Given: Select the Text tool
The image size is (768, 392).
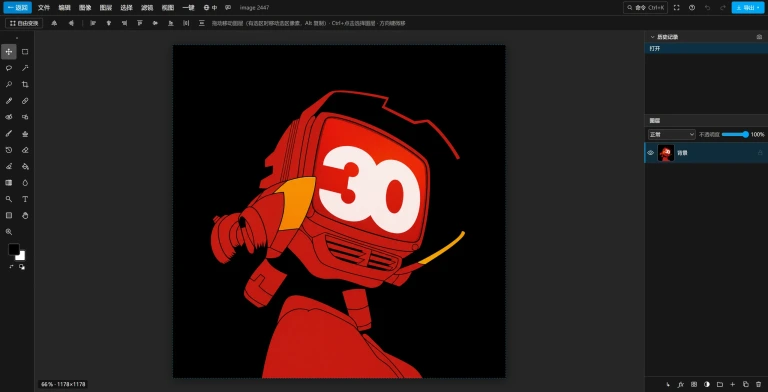Looking at the screenshot, I should [x=25, y=199].
